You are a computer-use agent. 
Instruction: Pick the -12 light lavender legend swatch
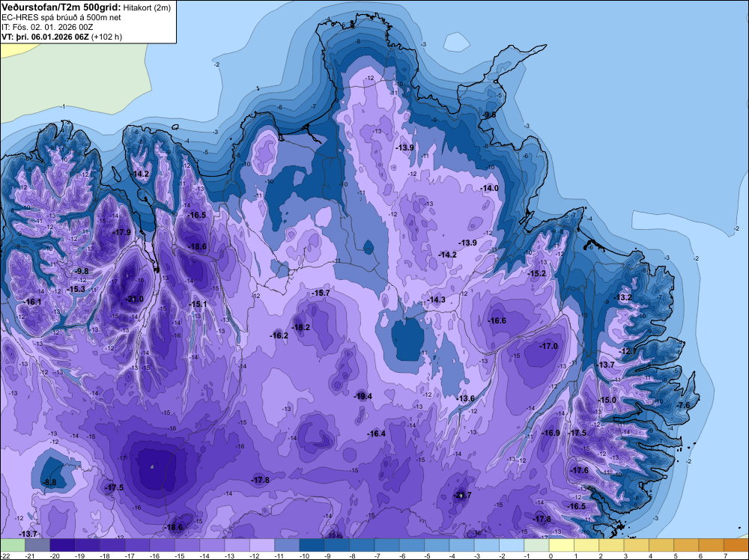tap(261, 545)
